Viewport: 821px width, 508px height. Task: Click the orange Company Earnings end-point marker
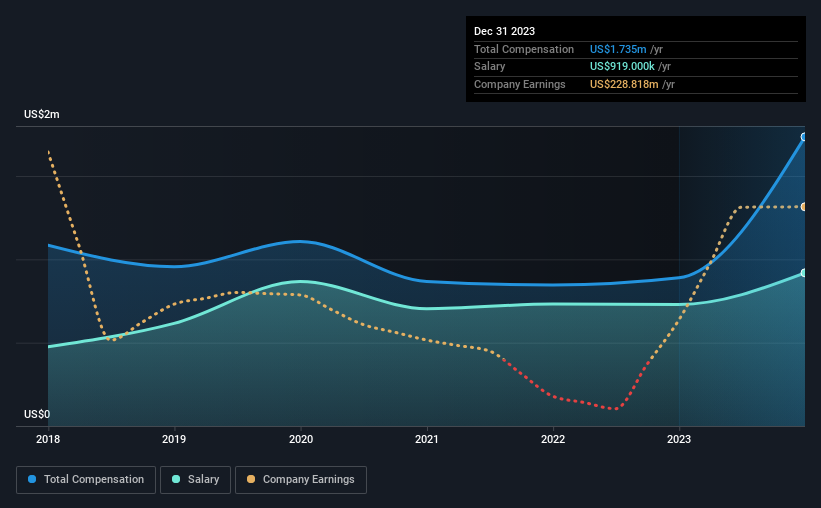coord(803,207)
